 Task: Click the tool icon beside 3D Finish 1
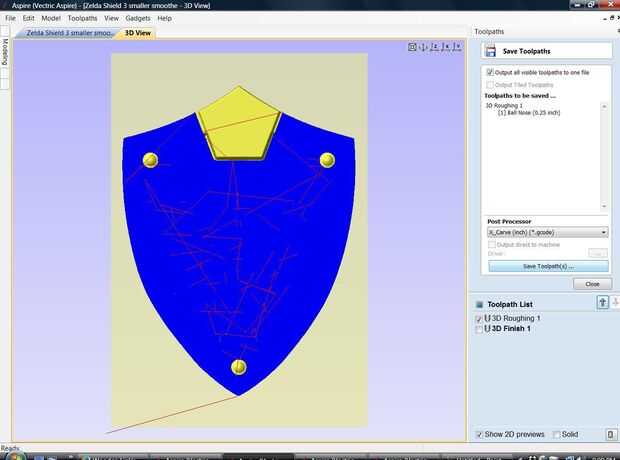click(488, 328)
